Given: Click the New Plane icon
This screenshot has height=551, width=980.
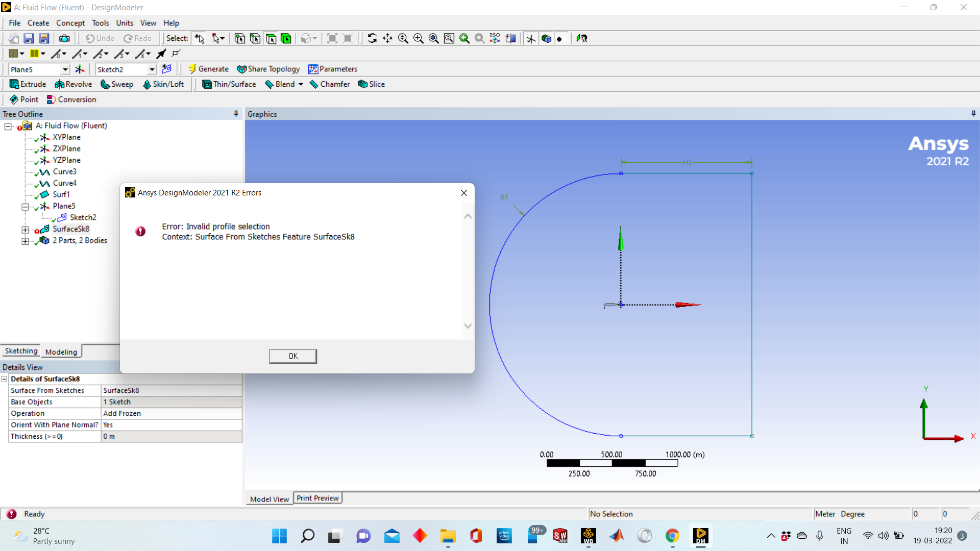Looking at the screenshot, I should tap(80, 69).
